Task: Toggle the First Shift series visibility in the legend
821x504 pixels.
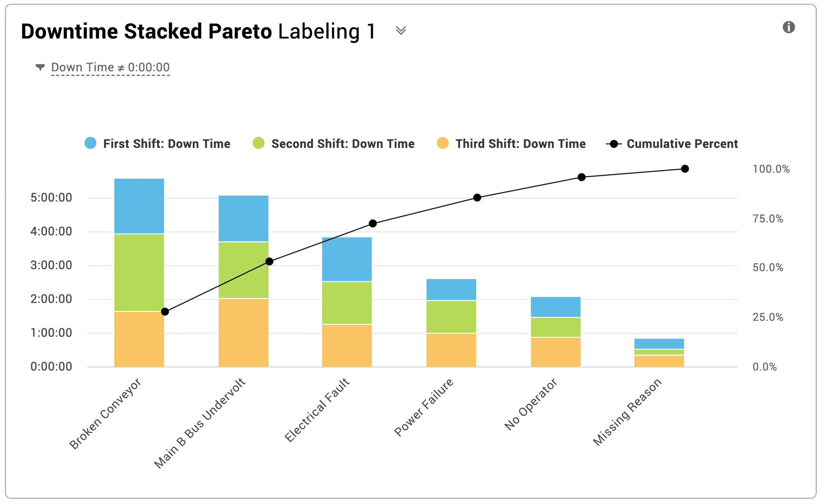Action: pyautogui.click(x=166, y=144)
